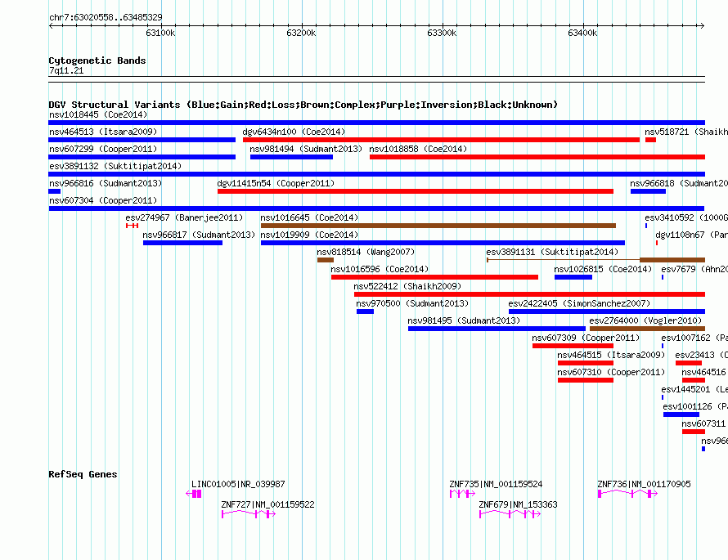
Task: Click nsv1016596 (Coe2014) label
Action: click(x=380, y=269)
